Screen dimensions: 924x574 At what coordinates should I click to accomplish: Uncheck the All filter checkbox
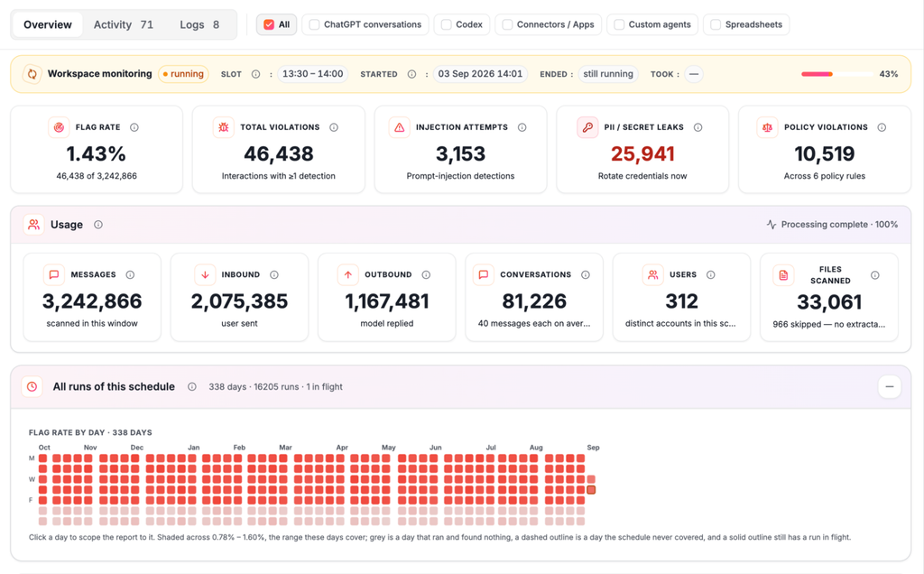(269, 24)
